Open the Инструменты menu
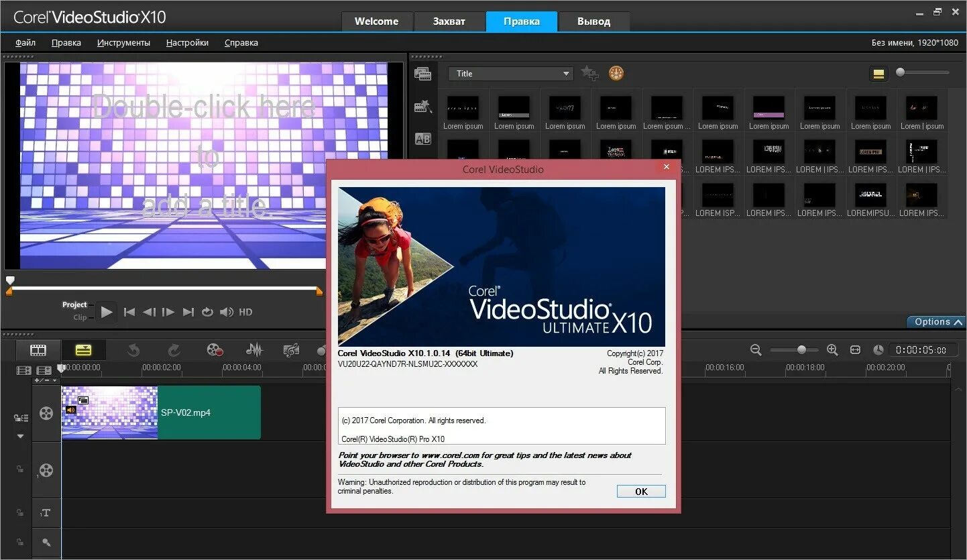967x560 pixels. (123, 42)
